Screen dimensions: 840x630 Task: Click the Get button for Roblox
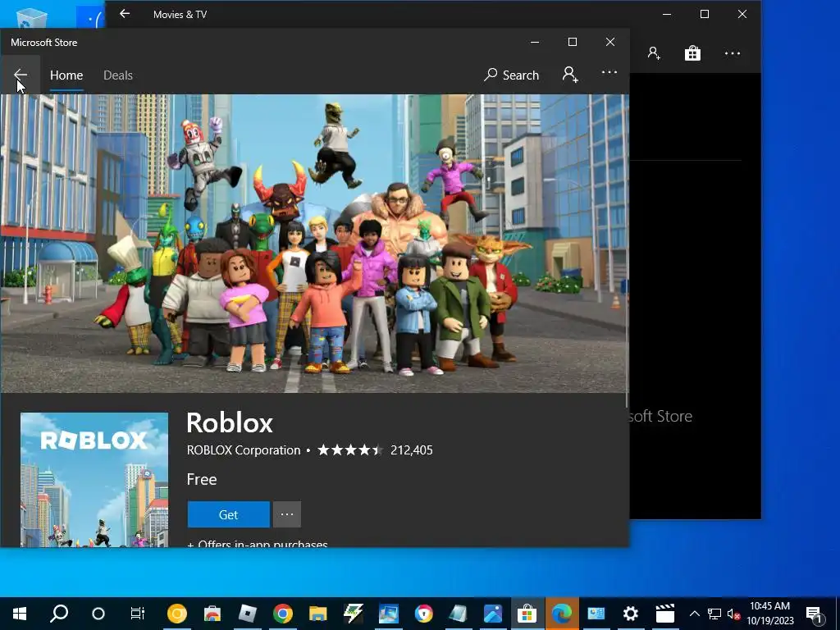pos(228,514)
